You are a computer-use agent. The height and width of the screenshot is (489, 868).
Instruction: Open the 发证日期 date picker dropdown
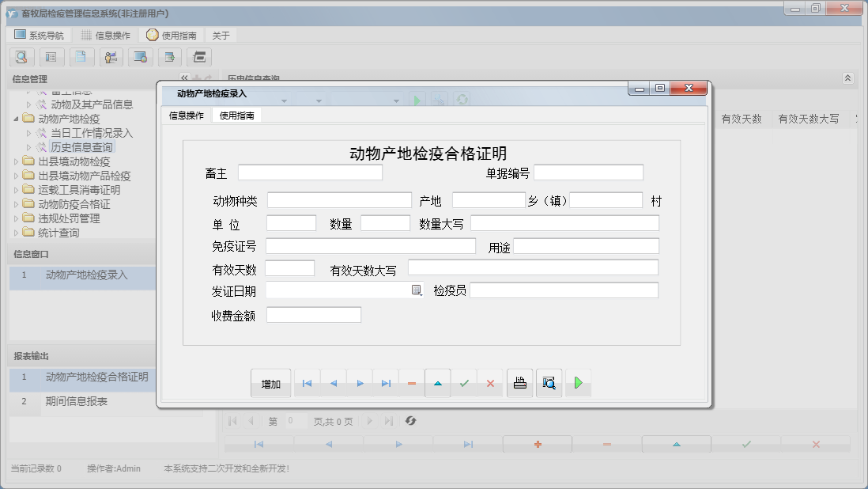(416, 290)
